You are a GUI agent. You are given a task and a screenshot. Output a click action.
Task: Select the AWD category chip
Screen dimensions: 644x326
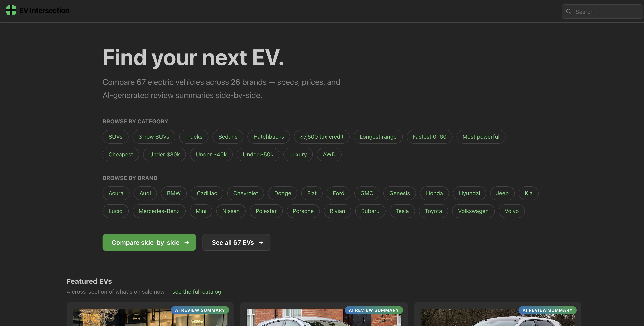pyautogui.click(x=329, y=154)
